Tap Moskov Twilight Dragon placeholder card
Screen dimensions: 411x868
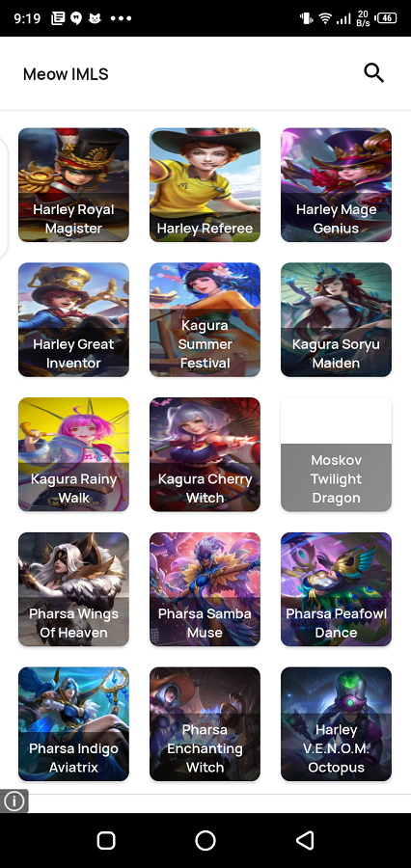(336, 454)
